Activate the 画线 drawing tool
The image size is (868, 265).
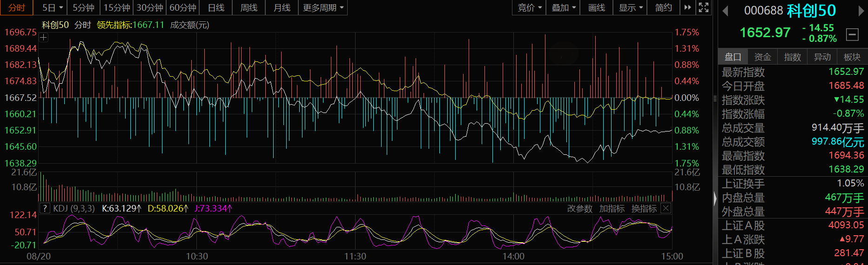[x=597, y=7]
